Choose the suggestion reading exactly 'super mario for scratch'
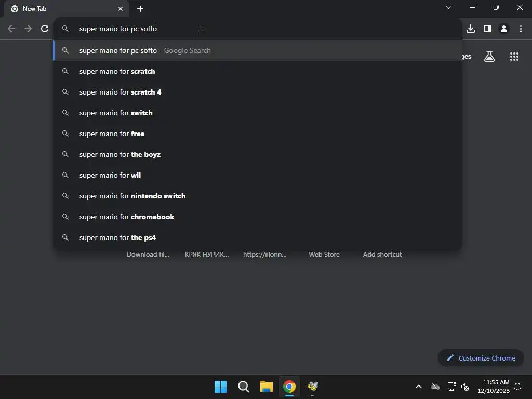Viewport: 532px width, 399px height. point(257,72)
